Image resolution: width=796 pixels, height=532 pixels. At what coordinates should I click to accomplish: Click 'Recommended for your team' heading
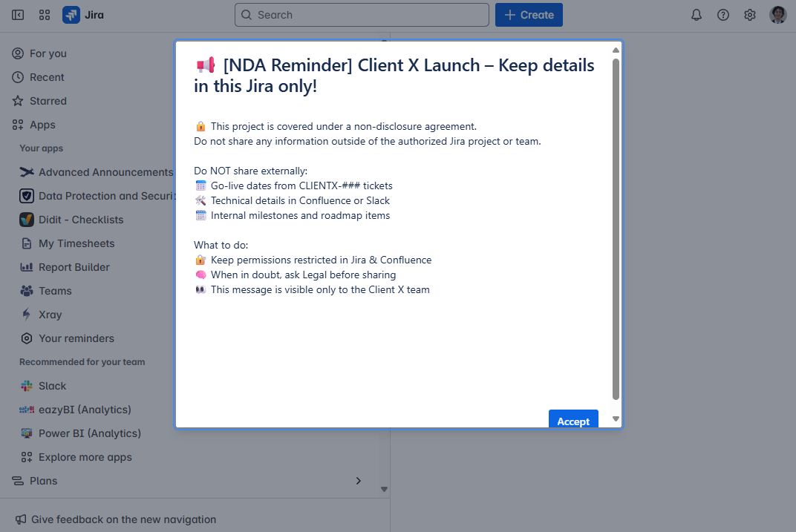coord(82,362)
